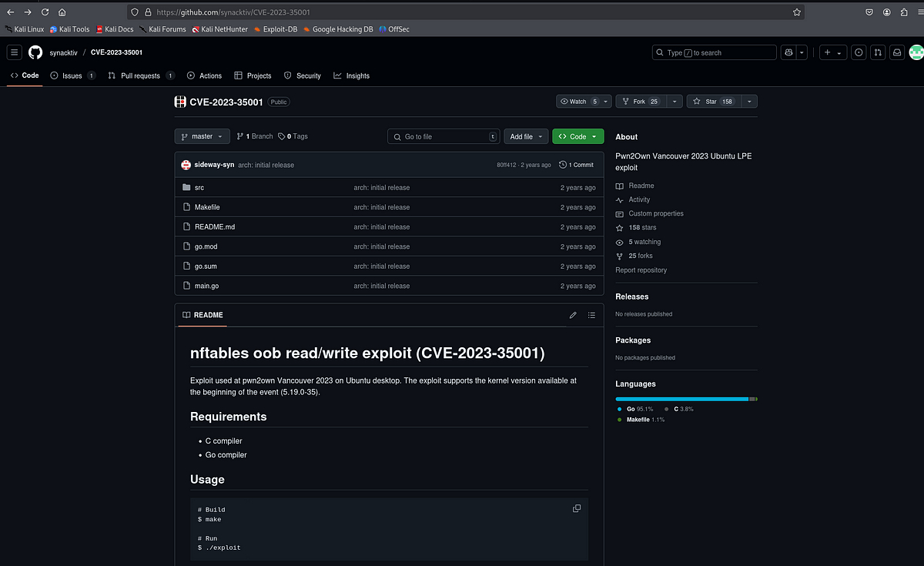Click the blue Go segment of languages bar
924x566 pixels.
tap(682, 399)
